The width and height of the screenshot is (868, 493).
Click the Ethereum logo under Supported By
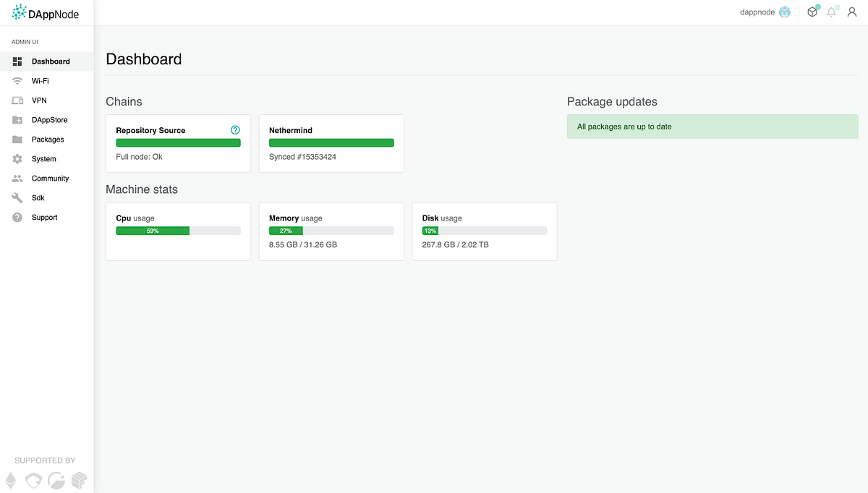(x=10, y=479)
